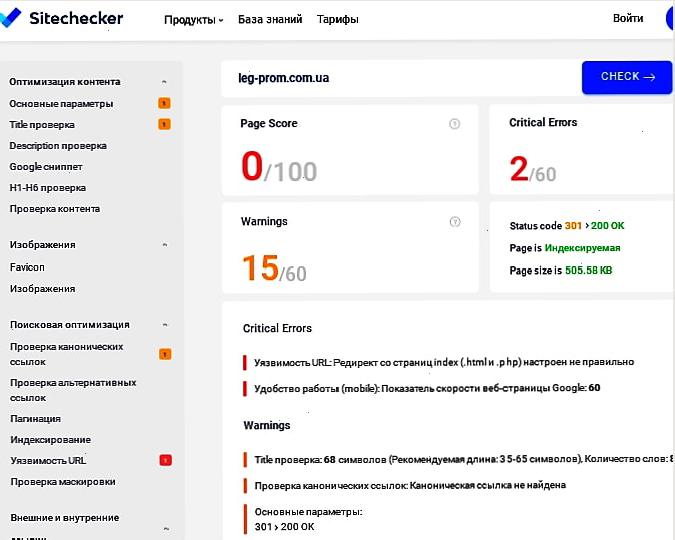Click the Page size 505.58 KB value
This screenshot has width=675, height=540.
588,270
